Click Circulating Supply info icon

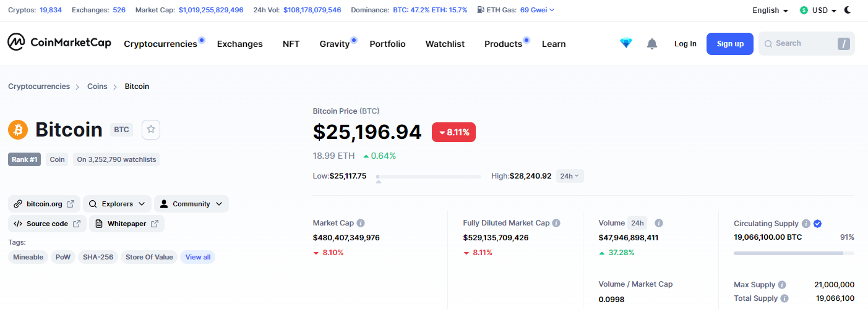[x=806, y=224]
